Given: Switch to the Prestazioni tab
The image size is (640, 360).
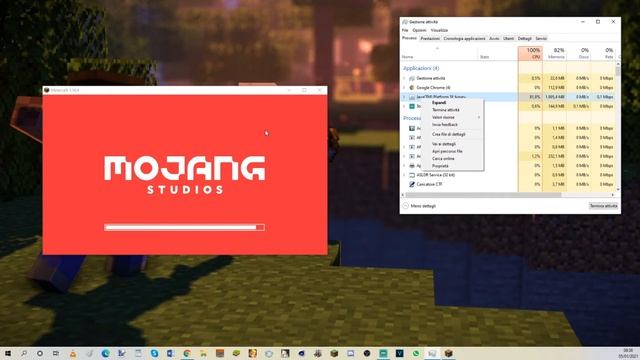Looking at the screenshot, I should click(x=430, y=38).
